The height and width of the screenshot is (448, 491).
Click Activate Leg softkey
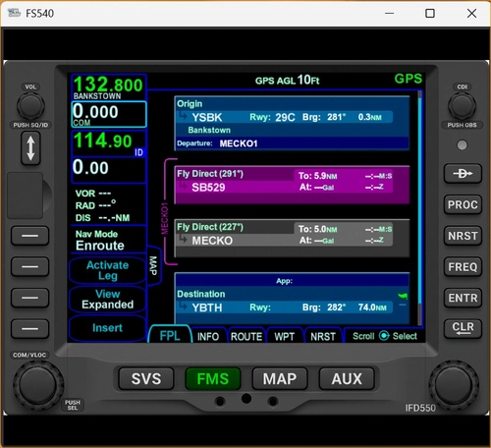108,270
